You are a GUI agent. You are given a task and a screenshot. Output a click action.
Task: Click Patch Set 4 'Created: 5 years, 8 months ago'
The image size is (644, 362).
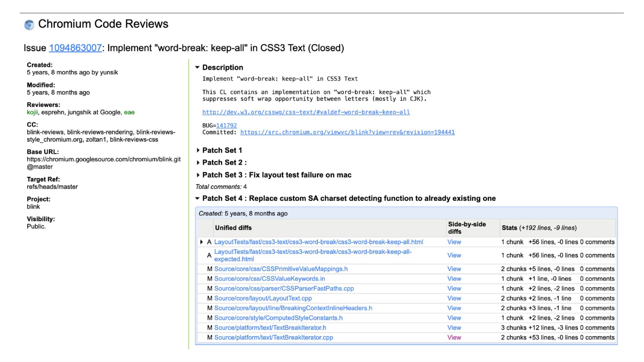pyautogui.click(x=243, y=214)
